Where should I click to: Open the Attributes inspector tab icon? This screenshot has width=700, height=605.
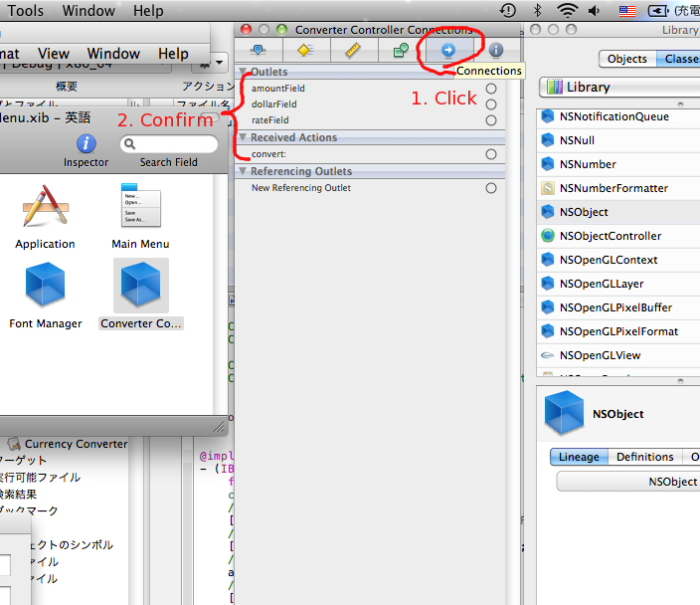[259, 50]
